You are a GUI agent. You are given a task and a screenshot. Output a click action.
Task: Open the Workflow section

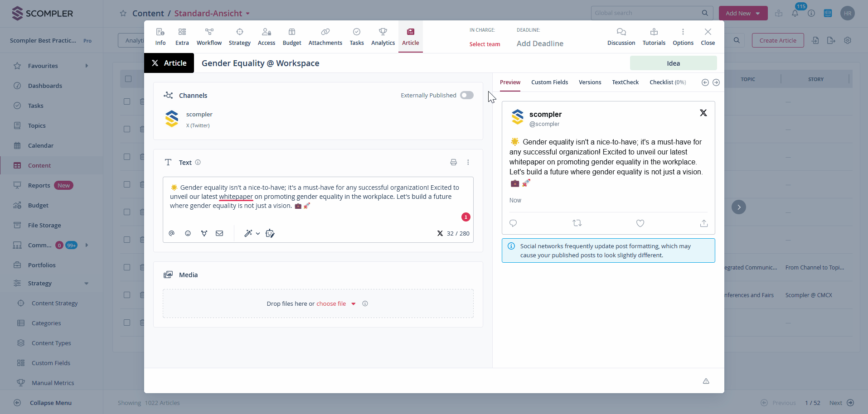coord(209,36)
